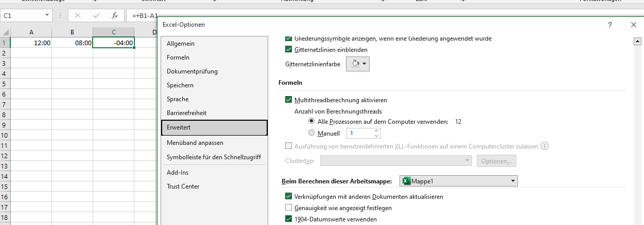
Task: Select the Erweitert options category
Action: (x=214, y=127)
